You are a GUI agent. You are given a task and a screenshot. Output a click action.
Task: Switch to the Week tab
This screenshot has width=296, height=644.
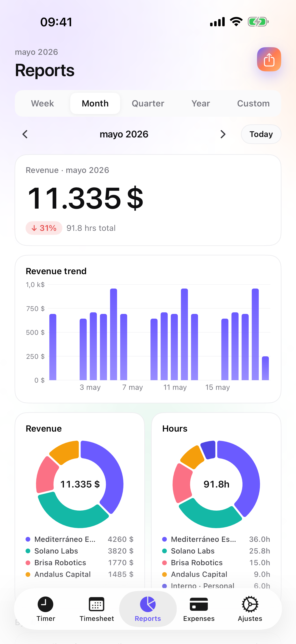tap(42, 103)
